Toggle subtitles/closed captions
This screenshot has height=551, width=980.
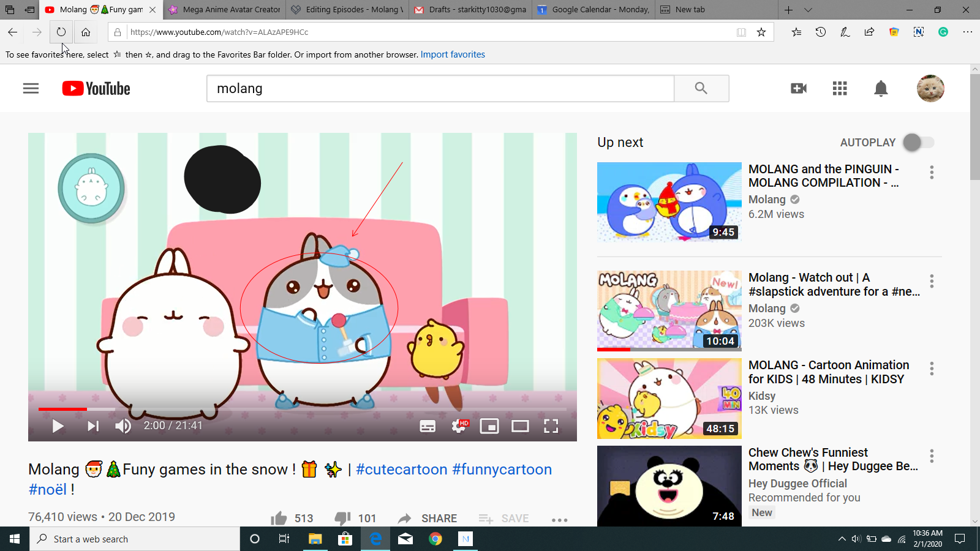click(x=428, y=426)
